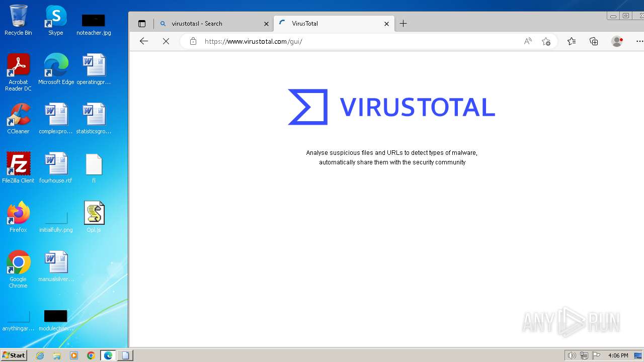The image size is (644, 362).
Task: Open the blank document taskbar item
Action: [125, 355]
